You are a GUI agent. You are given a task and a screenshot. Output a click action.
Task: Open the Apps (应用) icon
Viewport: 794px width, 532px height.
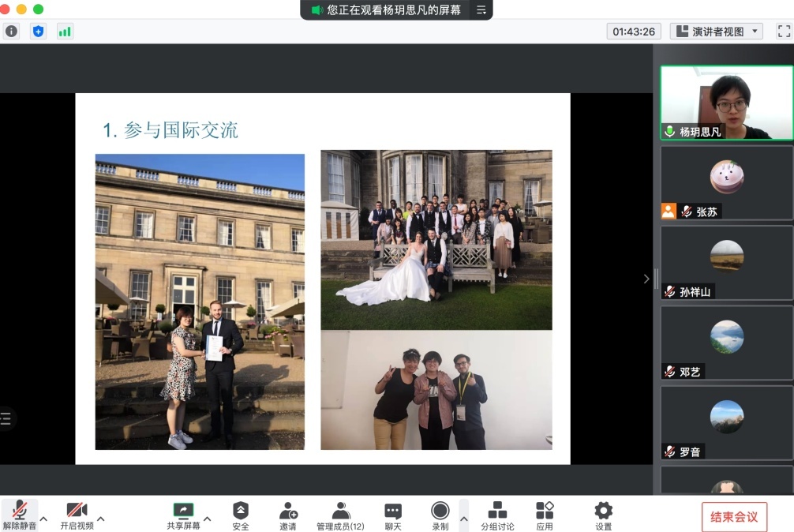pyautogui.click(x=545, y=515)
